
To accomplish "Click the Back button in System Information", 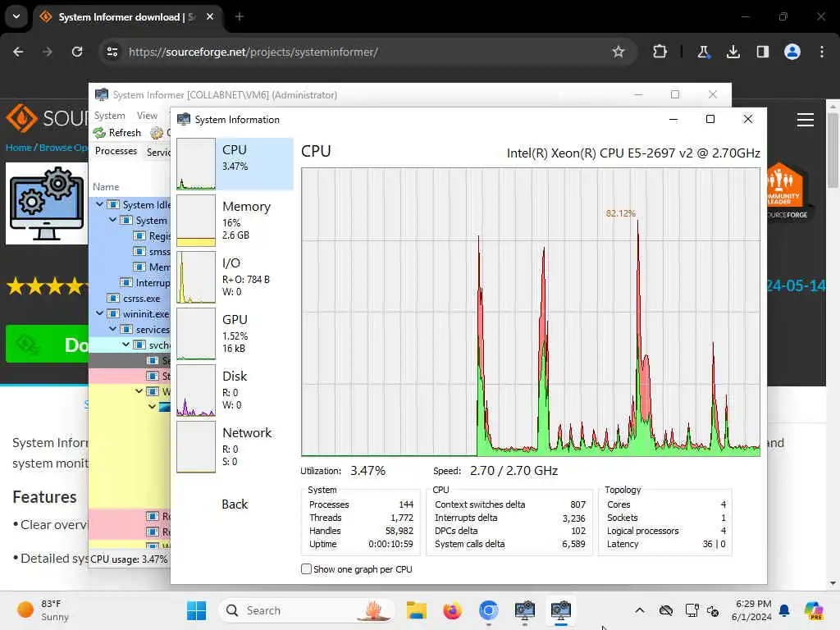I will tap(235, 504).
